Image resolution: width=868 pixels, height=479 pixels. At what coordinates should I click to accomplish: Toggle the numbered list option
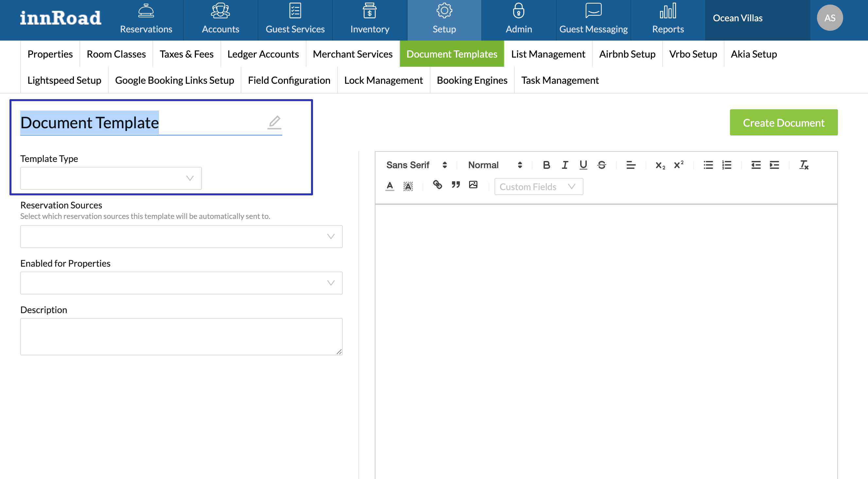coord(726,165)
